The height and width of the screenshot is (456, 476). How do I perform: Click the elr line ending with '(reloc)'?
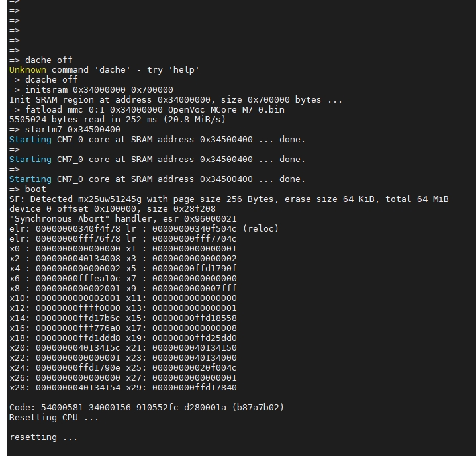point(144,228)
